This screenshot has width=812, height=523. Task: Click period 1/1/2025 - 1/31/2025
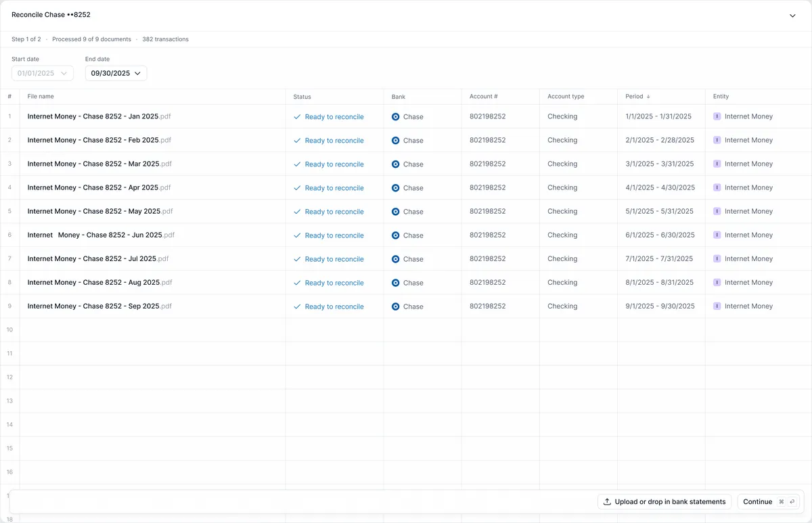click(658, 116)
